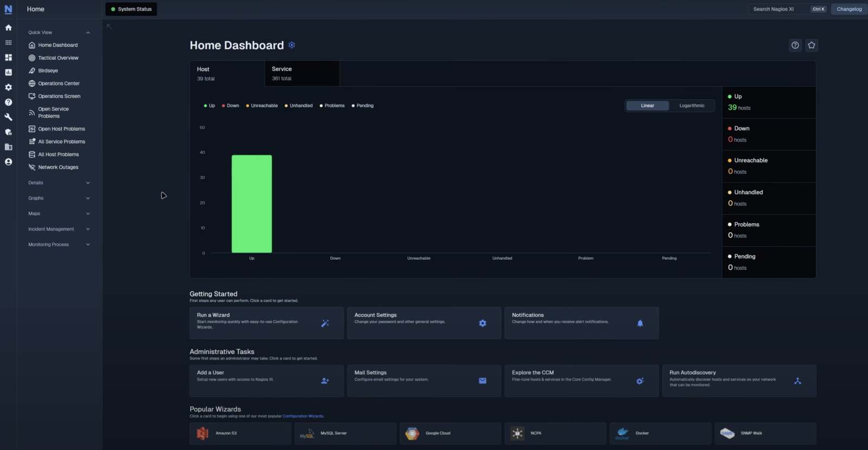Expand the Details section
This screenshot has width=868, height=450.
pos(59,183)
